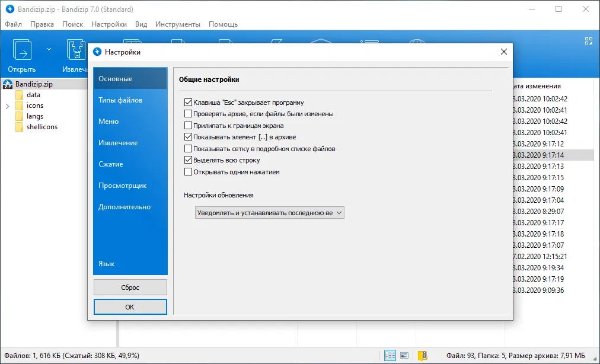The height and width of the screenshot is (364, 600).
Task: Click the Сброс reset button
Action: (x=130, y=288)
